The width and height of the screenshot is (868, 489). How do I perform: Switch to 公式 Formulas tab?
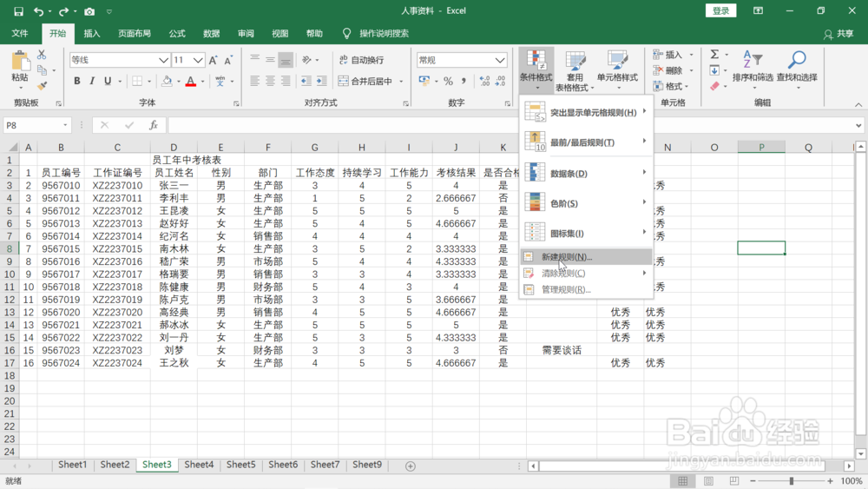tap(177, 33)
